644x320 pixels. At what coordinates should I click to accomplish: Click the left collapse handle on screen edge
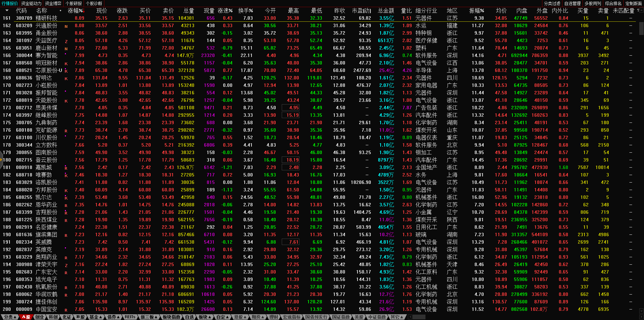coord(1,160)
